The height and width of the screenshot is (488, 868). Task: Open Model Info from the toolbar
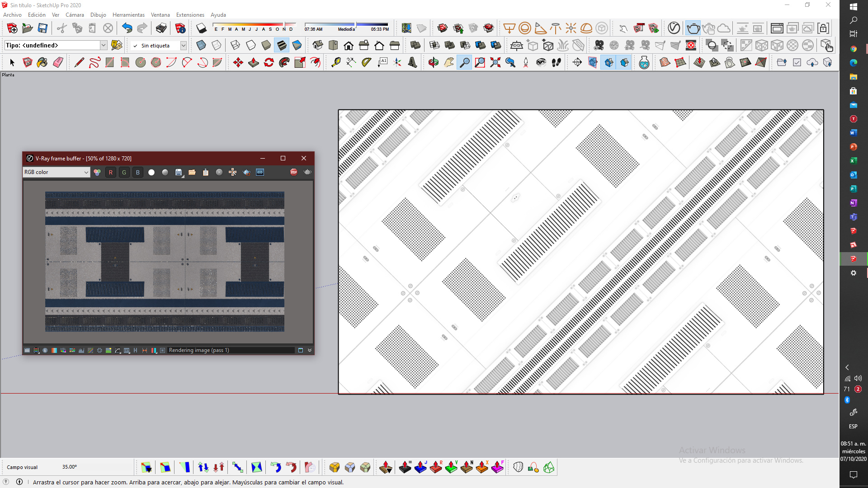[x=180, y=28]
